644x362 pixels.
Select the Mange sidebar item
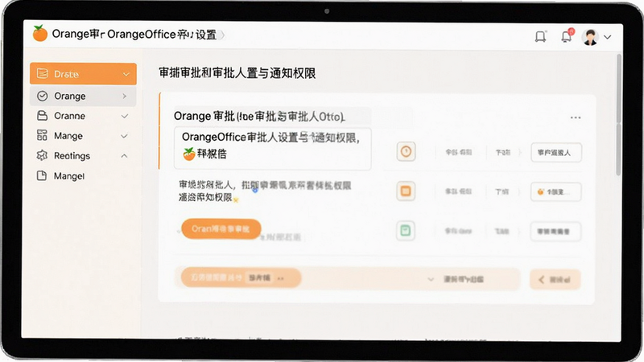[83, 136]
